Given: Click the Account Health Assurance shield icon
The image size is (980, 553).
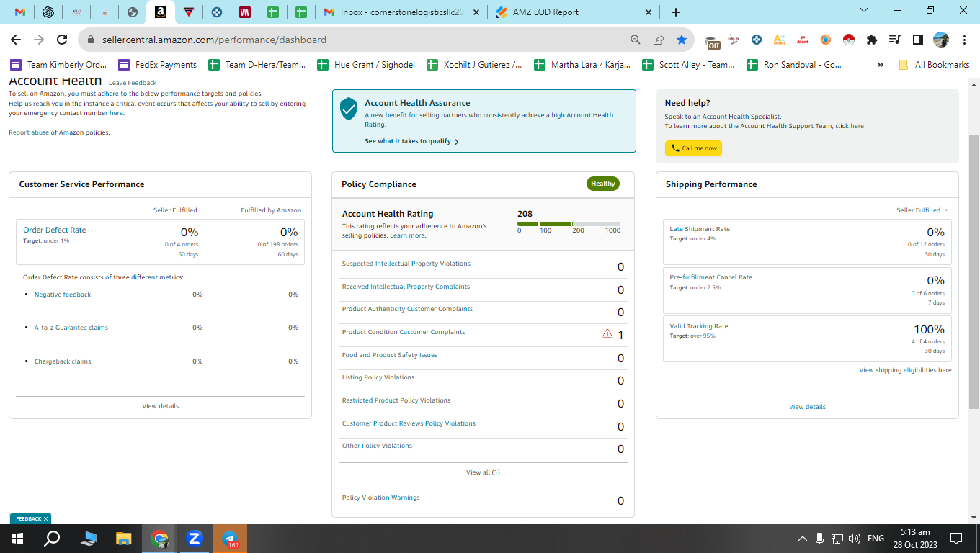Looking at the screenshot, I should tap(349, 109).
